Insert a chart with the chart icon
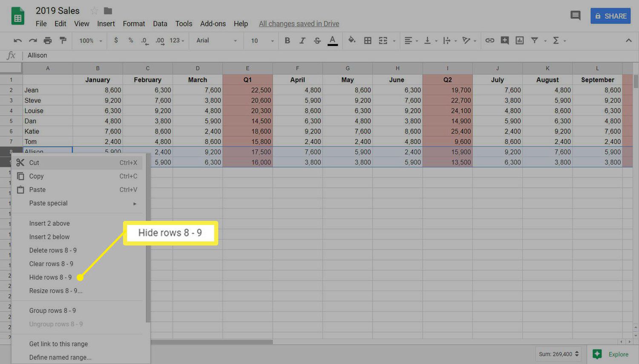This screenshot has width=639, height=364. click(x=519, y=40)
